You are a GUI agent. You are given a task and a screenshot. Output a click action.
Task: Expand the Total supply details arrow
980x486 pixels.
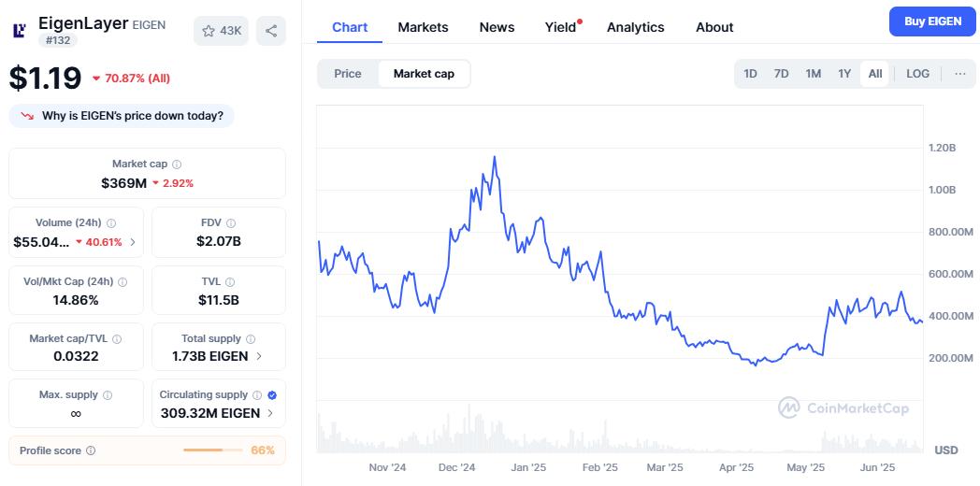259,356
